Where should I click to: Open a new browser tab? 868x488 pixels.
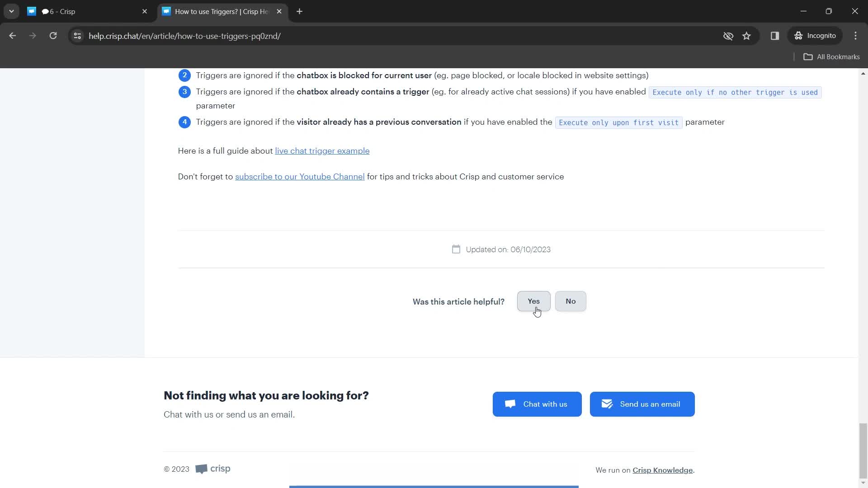coord(299,11)
